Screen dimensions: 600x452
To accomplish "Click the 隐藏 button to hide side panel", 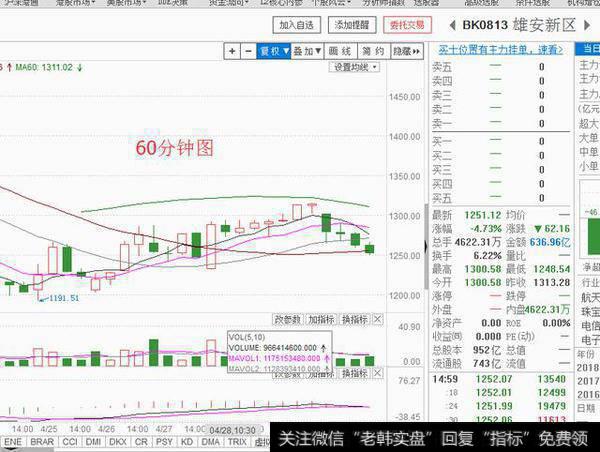I will pos(407,51).
